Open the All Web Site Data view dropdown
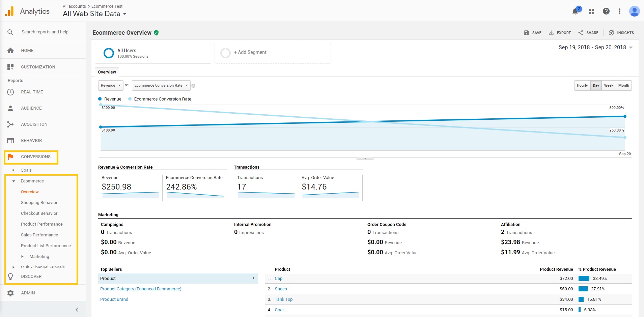The height and width of the screenshot is (317, 644). point(94,14)
